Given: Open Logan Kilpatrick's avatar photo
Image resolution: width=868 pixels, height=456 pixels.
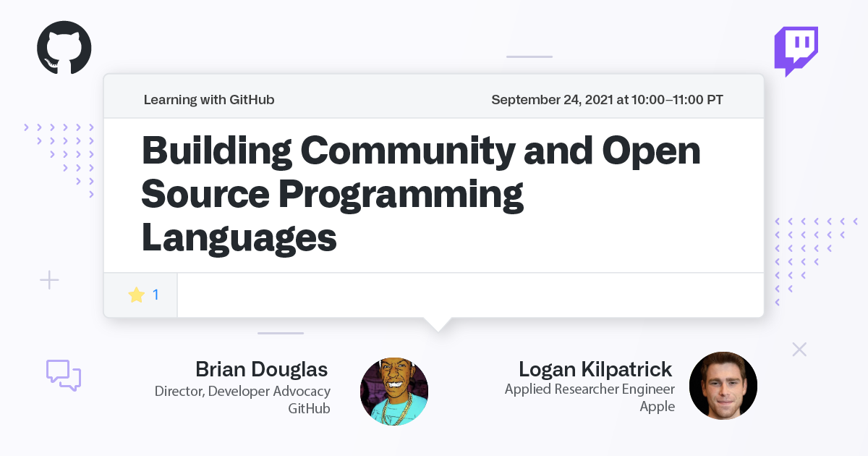Looking at the screenshot, I should pos(723,386).
